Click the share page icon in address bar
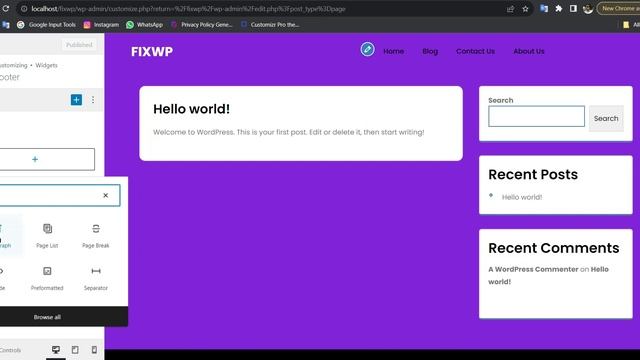Viewport: 640px width, 360px height. (510, 9)
